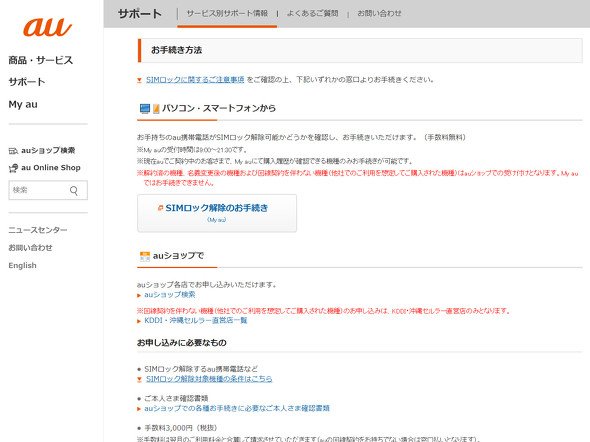
Task: Click the auショップ検索 shop icon in sidebar
Action: [13, 151]
